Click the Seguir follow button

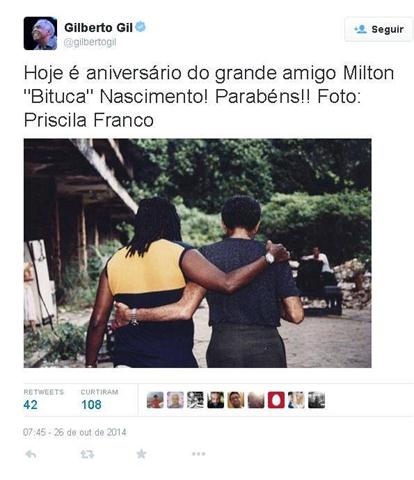tap(379, 29)
